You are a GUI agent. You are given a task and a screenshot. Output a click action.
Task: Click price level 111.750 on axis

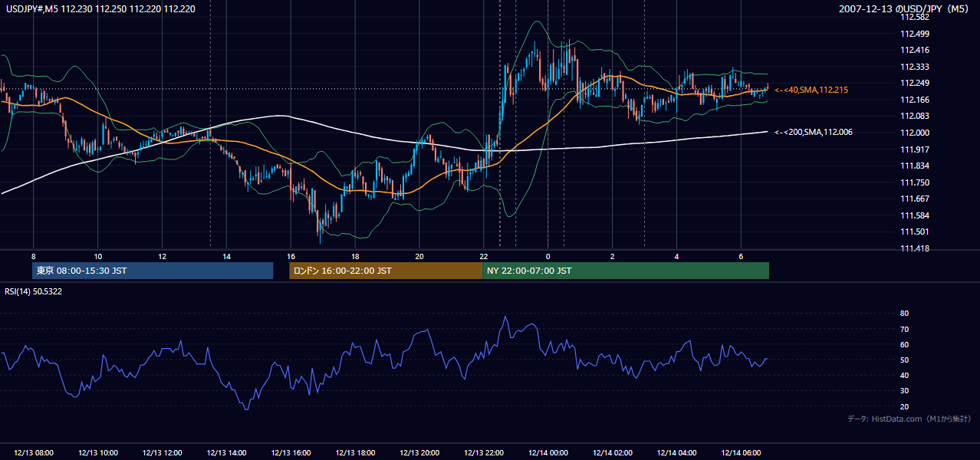(x=916, y=182)
